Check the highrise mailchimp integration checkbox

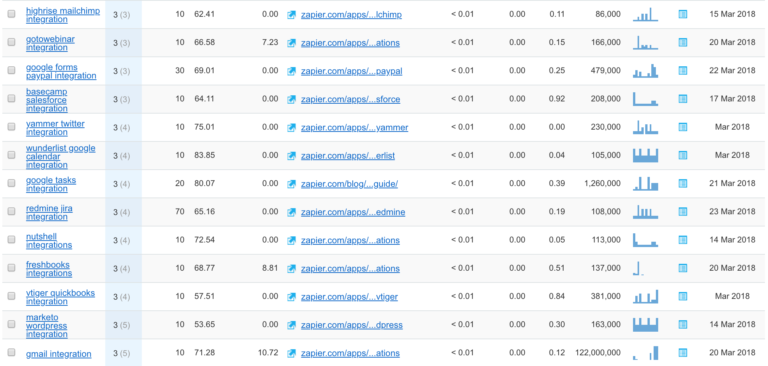pyautogui.click(x=11, y=14)
